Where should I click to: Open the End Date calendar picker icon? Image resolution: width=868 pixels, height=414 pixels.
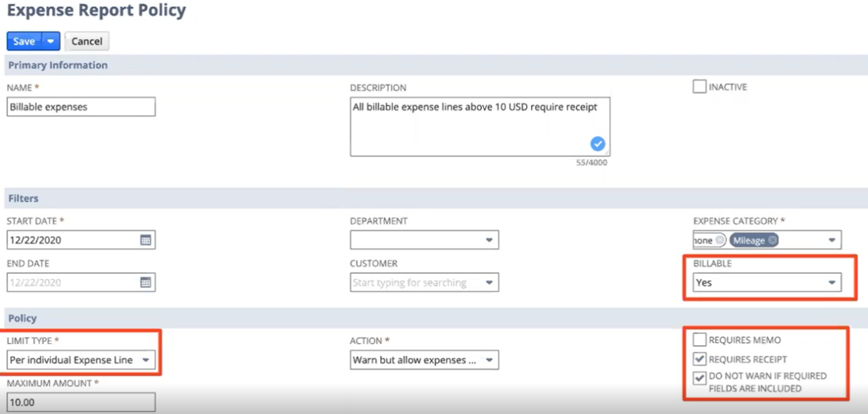(x=145, y=283)
